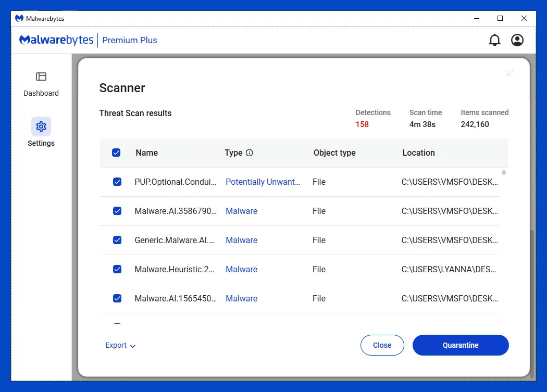
Task: Click the info icon beside Type
Action: click(249, 153)
